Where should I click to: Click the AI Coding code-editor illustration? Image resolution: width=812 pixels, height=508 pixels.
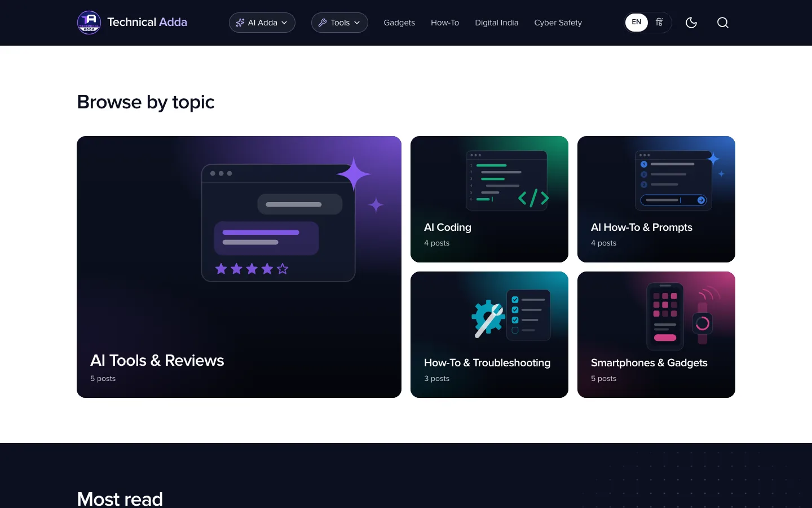tap(507, 181)
